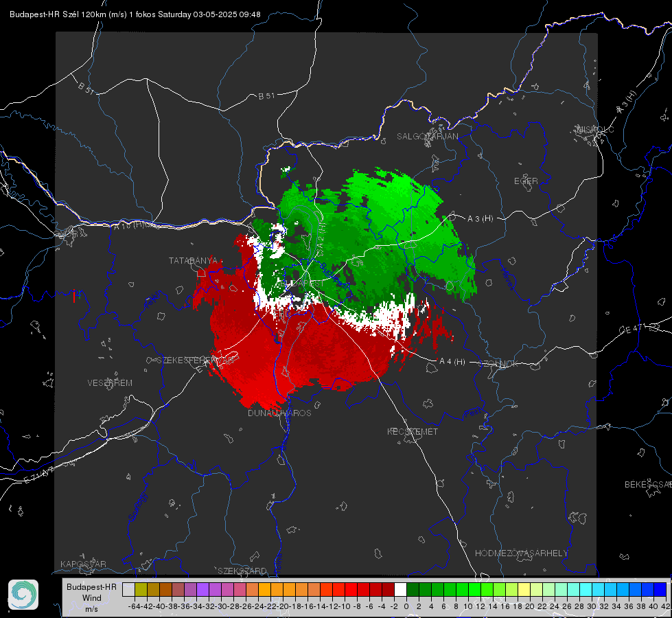Click the swirl logo beside the legend
Screen dimensions: 672x618
click(23, 595)
